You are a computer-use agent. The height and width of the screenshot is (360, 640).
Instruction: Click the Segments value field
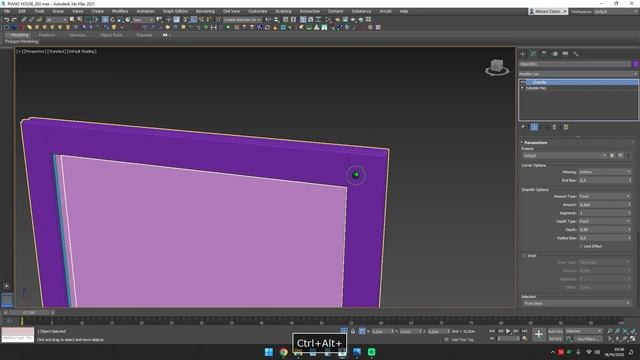coord(603,213)
